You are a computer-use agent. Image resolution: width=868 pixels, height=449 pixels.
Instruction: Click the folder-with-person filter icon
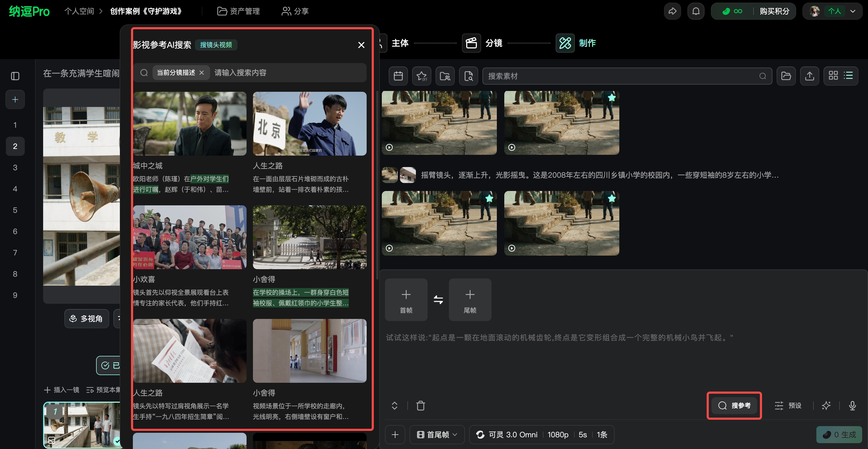pos(445,76)
